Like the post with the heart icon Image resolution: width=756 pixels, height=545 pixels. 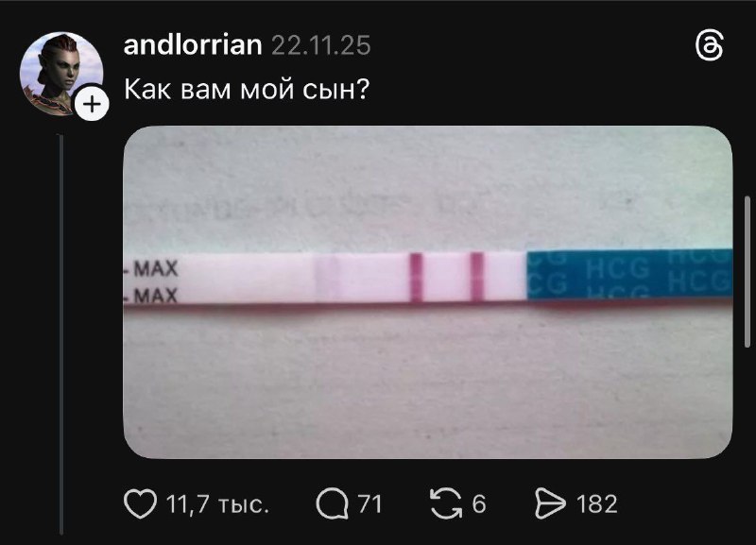pyautogui.click(x=140, y=503)
